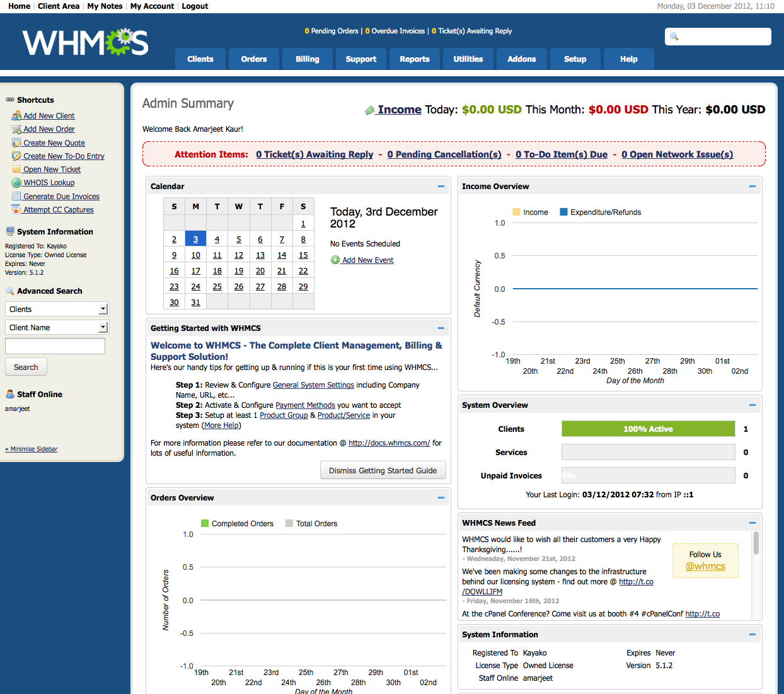Click the Minimise Sidebar link
This screenshot has width=784, height=694.
coord(32,449)
